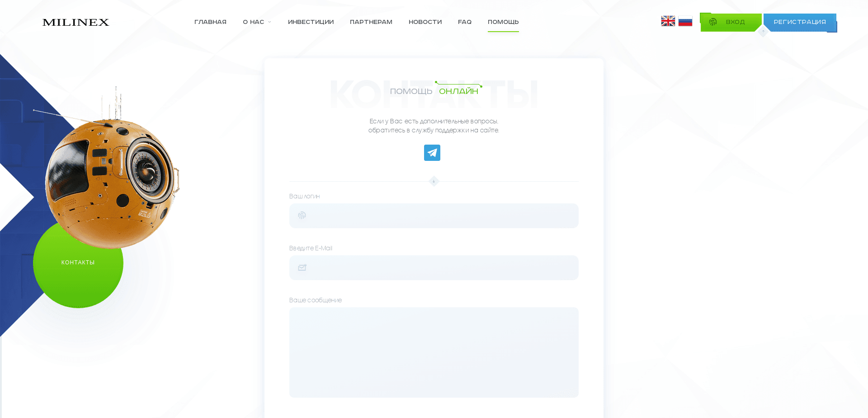Select the Russian flag language icon
Image resolution: width=868 pixels, height=418 pixels.
(685, 20)
